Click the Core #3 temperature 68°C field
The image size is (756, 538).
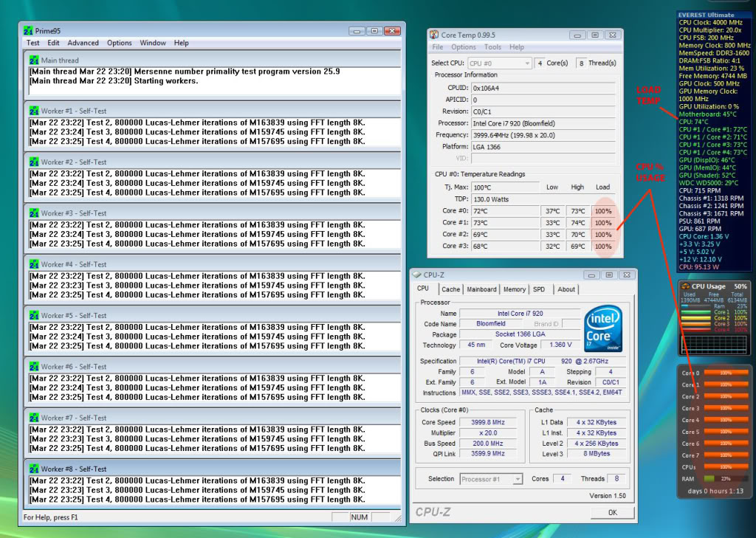505,246
